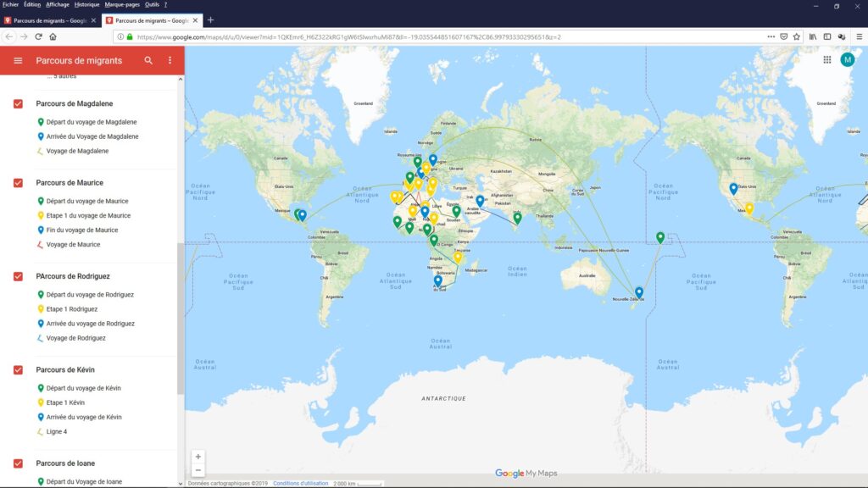The image size is (868, 488).
Task: Click the URL address field
Action: point(424,37)
